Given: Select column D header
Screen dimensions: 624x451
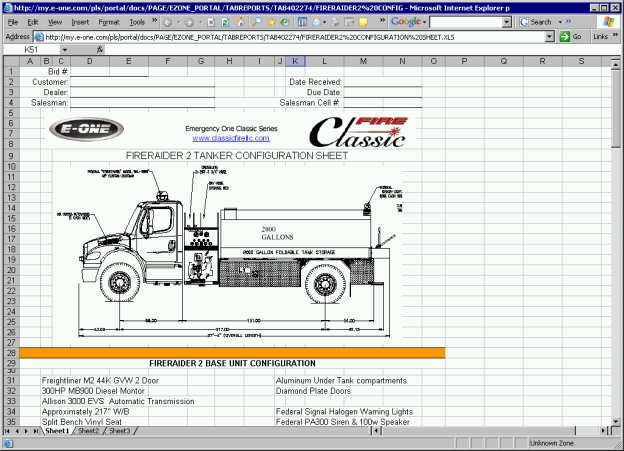Looking at the screenshot, I should pos(90,61).
